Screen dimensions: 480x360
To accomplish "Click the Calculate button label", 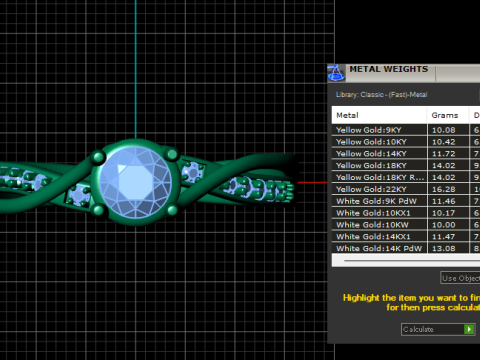I will 418,329.
